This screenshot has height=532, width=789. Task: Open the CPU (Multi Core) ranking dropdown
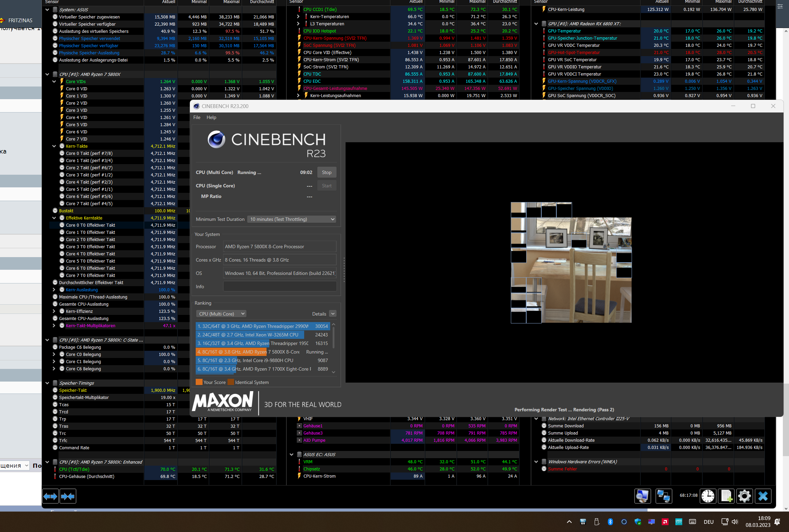pyautogui.click(x=221, y=314)
